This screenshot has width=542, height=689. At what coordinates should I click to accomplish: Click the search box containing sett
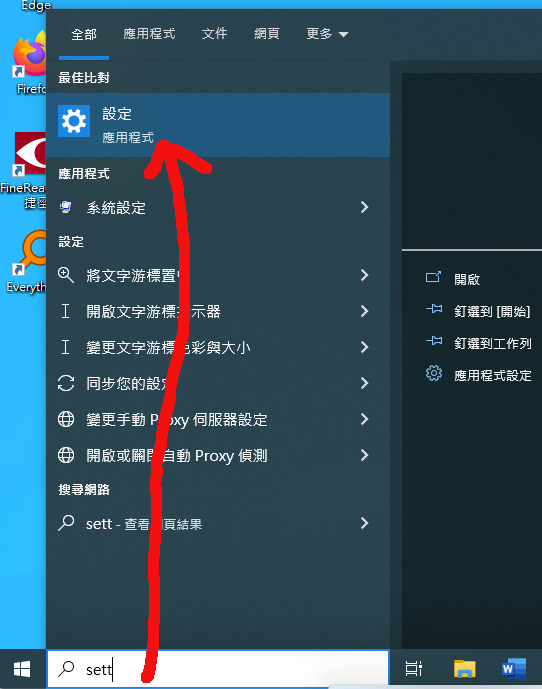point(218,669)
